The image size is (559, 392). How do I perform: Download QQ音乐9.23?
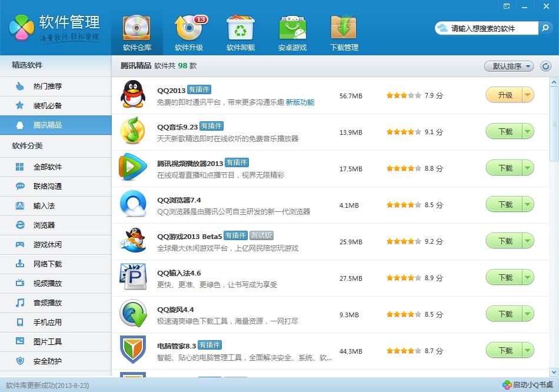coord(504,132)
